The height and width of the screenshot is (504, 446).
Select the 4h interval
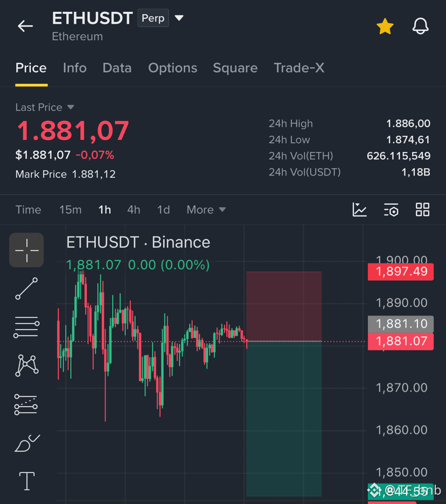(x=134, y=210)
